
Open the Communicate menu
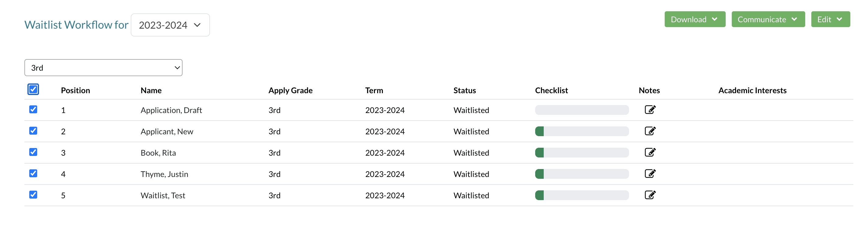point(768,19)
